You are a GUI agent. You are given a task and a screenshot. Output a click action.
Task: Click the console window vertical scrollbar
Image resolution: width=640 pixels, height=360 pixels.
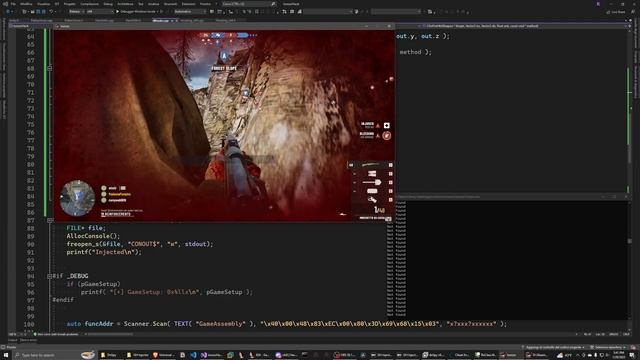630,259
